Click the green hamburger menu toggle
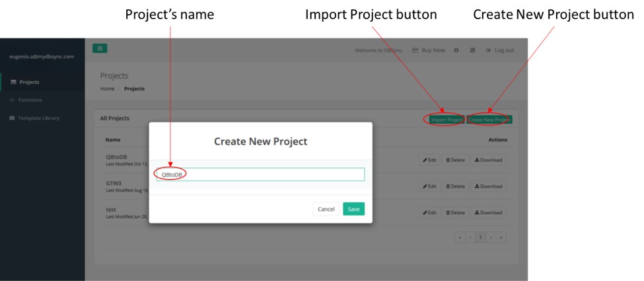 point(99,49)
